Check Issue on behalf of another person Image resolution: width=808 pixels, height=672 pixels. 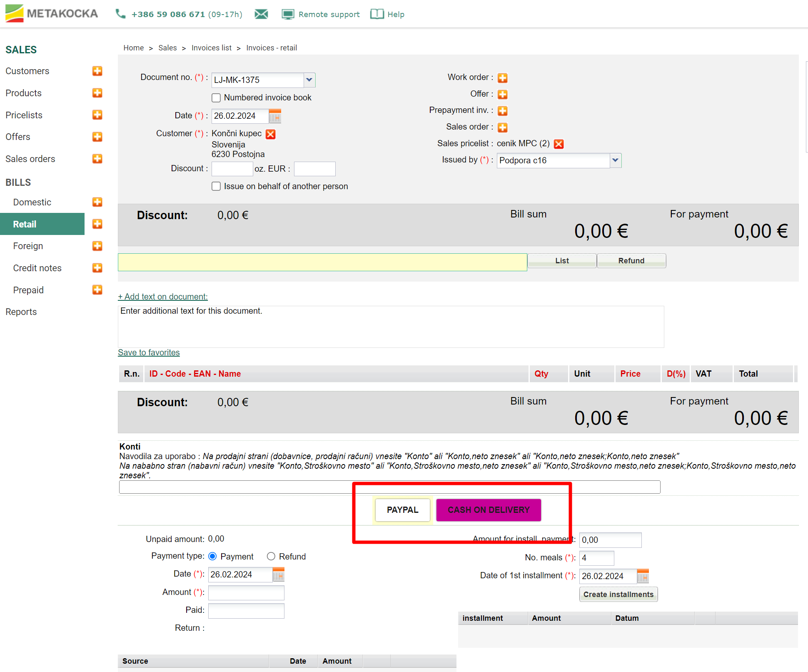pos(216,187)
